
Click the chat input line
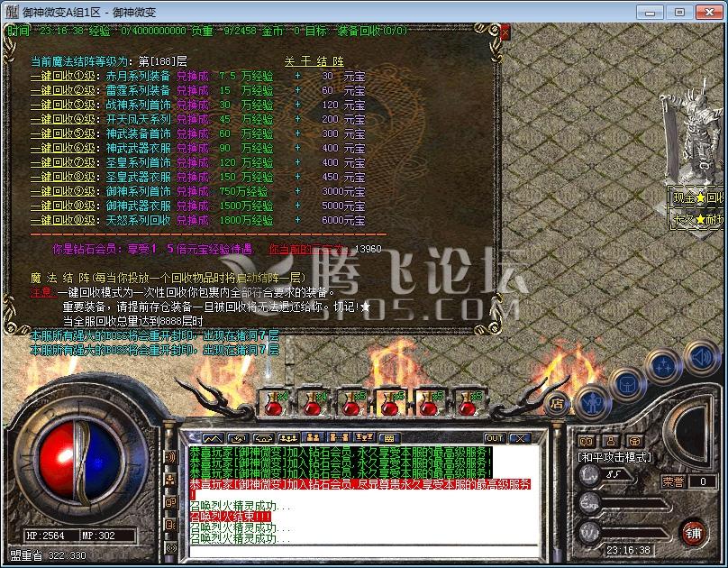365,551
